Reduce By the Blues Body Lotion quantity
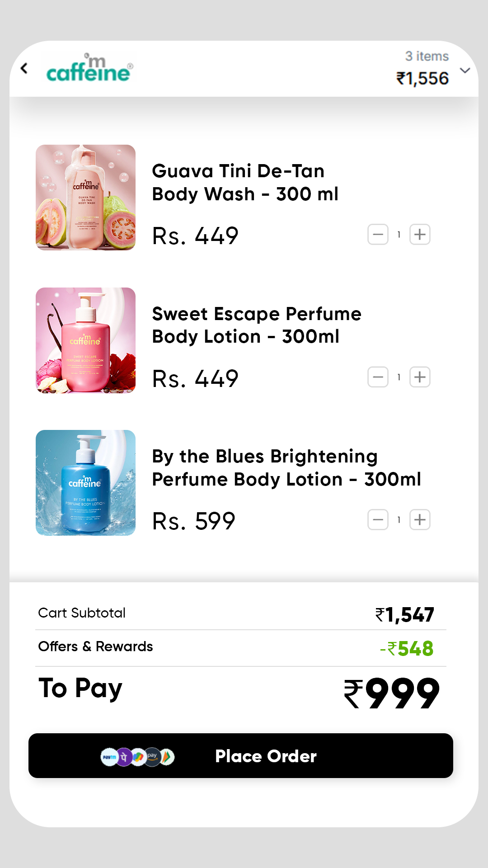 378,520
